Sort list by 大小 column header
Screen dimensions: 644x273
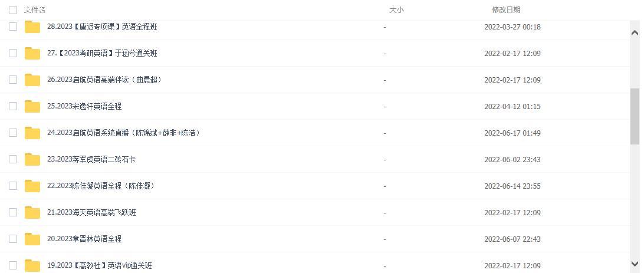click(396, 10)
